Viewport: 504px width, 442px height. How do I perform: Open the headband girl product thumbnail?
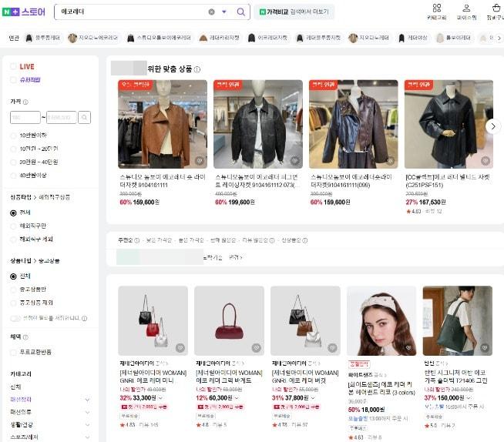[x=381, y=320]
